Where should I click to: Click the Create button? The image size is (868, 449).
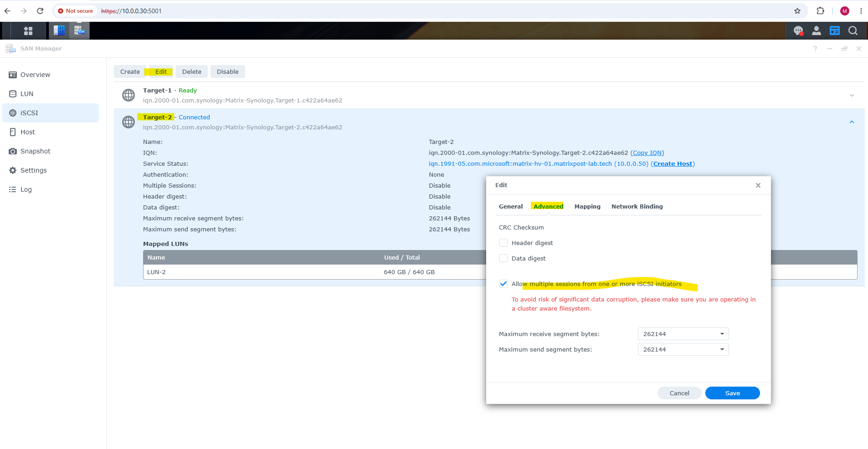point(130,71)
